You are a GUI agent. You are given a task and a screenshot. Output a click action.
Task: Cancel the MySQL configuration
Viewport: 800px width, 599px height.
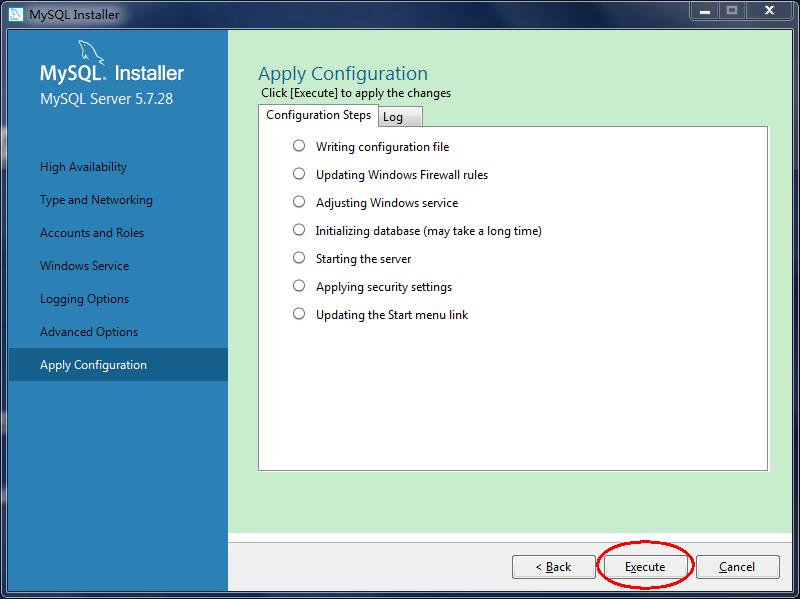click(737, 566)
